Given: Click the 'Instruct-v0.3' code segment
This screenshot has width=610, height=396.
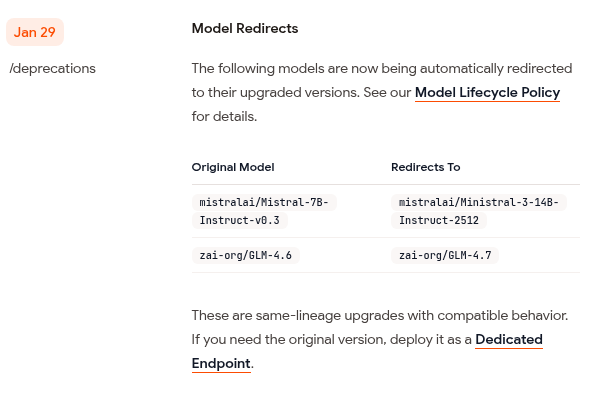Looking at the screenshot, I should click(240, 221).
